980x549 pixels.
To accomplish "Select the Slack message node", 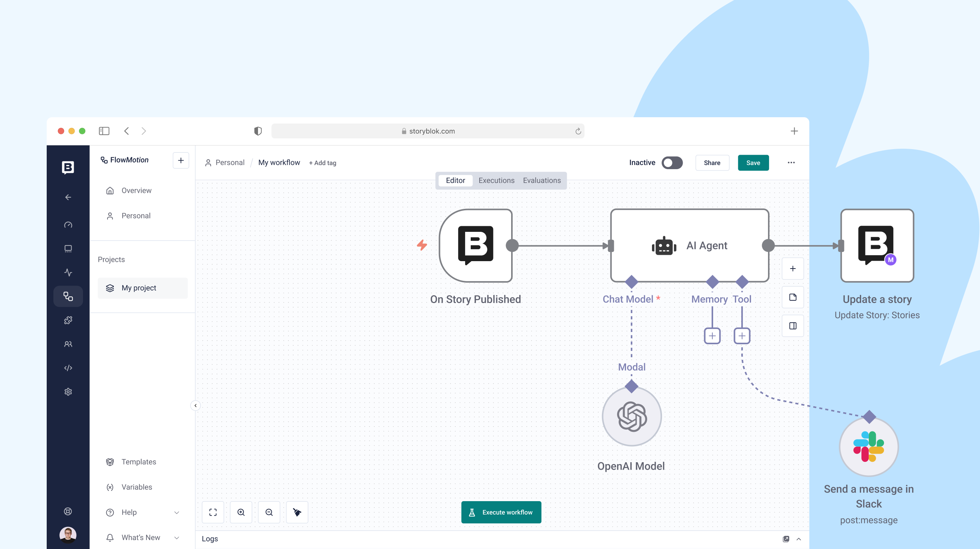I will point(868,447).
